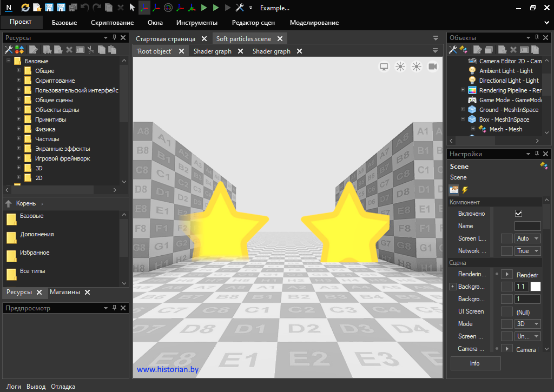Click the circular rotate tool icon
This screenshot has height=392, width=554.
[168, 8]
